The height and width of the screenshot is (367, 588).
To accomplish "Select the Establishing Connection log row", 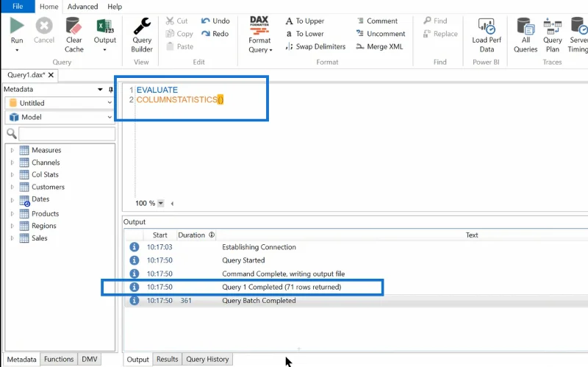I will click(x=356, y=247).
